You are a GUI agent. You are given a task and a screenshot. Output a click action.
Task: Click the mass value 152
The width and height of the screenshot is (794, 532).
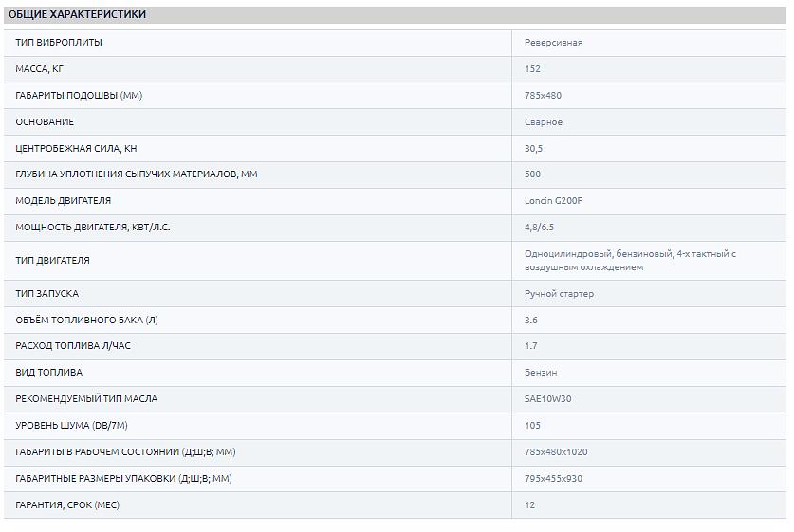(x=532, y=69)
